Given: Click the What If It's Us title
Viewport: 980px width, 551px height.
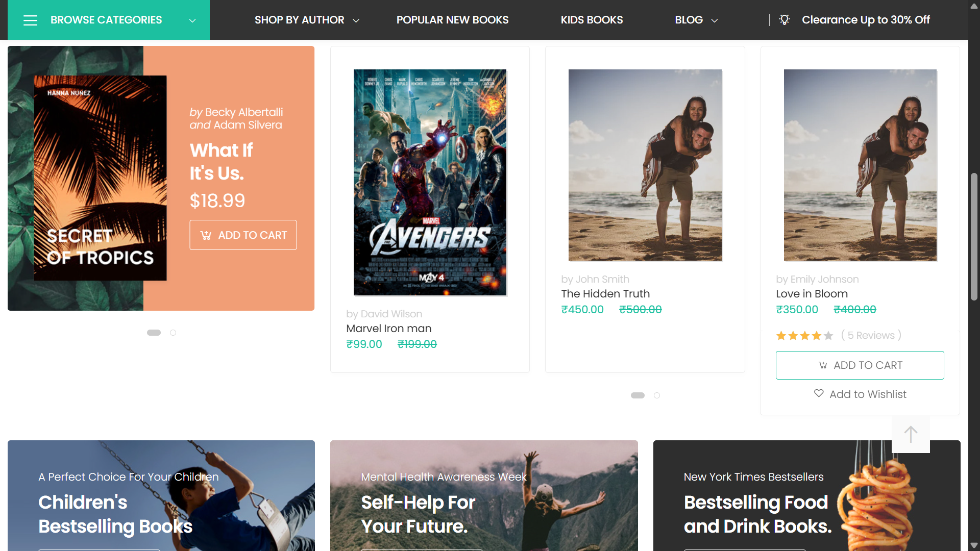Looking at the screenshot, I should pyautogui.click(x=222, y=162).
